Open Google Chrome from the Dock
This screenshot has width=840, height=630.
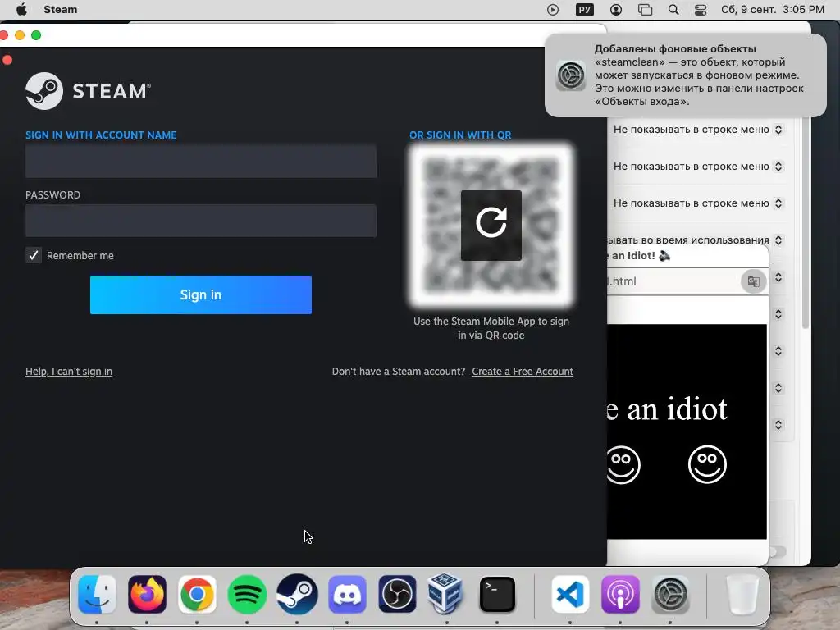pos(197,595)
